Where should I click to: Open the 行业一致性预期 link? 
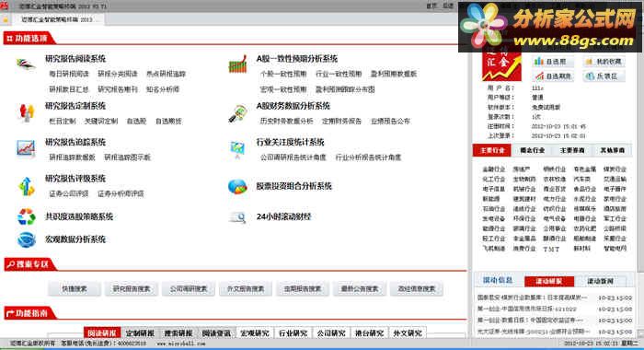pos(339,74)
